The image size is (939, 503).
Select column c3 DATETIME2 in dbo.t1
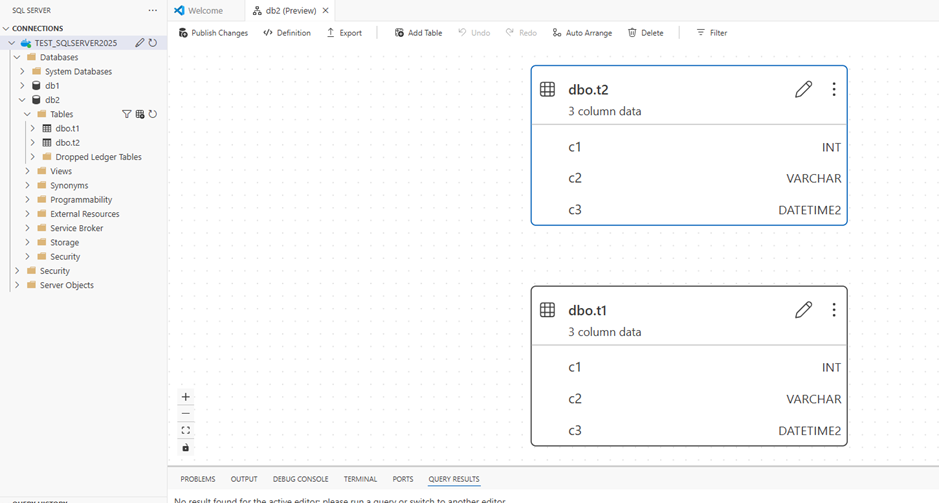pyautogui.click(x=689, y=431)
